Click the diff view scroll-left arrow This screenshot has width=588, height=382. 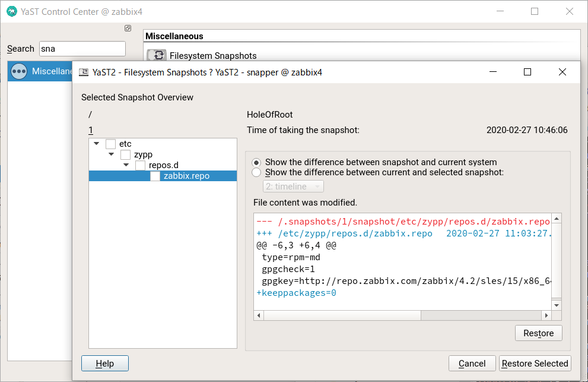pyautogui.click(x=259, y=315)
